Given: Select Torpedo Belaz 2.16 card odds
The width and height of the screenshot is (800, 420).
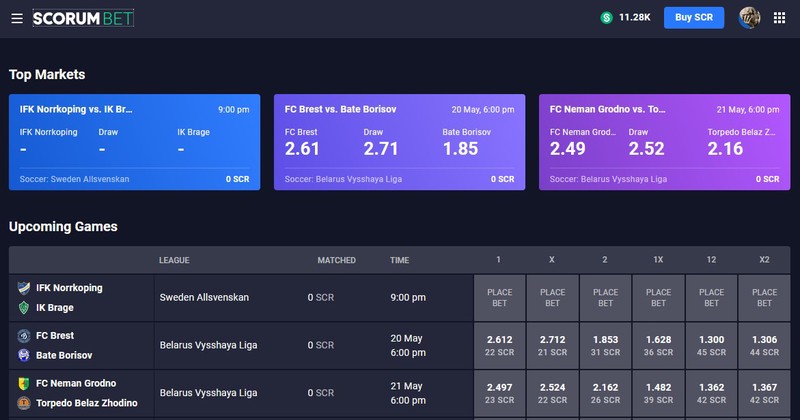Looking at the screenshot, I should pos(725,149).
